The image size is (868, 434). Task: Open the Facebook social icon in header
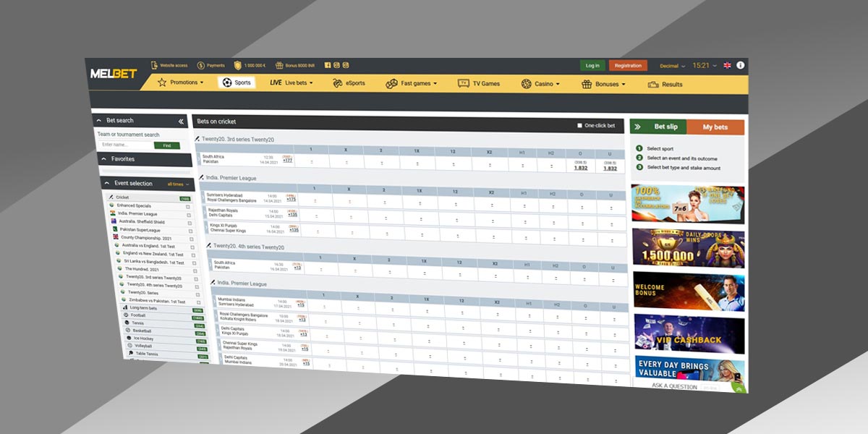click(328, 66)
